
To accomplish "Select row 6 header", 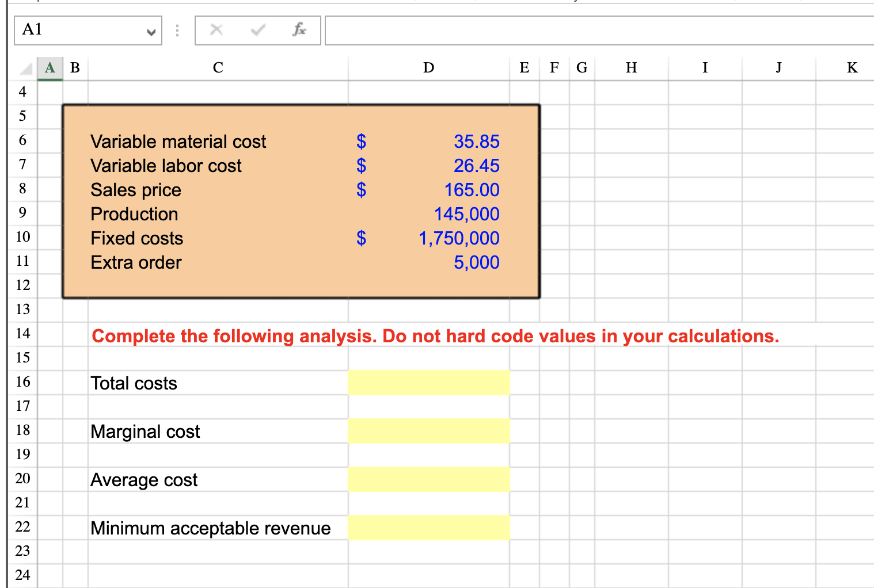I will [22, 140].
